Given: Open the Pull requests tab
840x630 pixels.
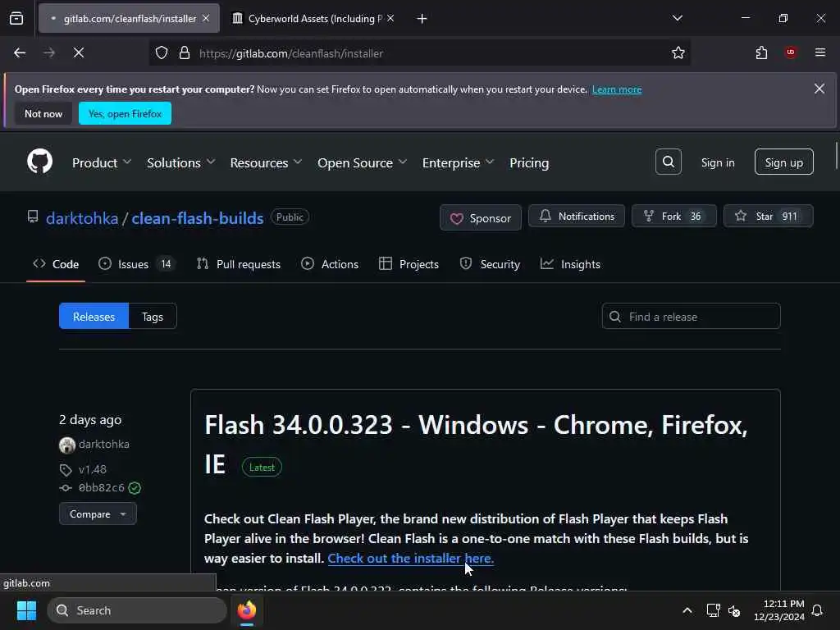Looking at the screenshot, I should click(239, 264).
